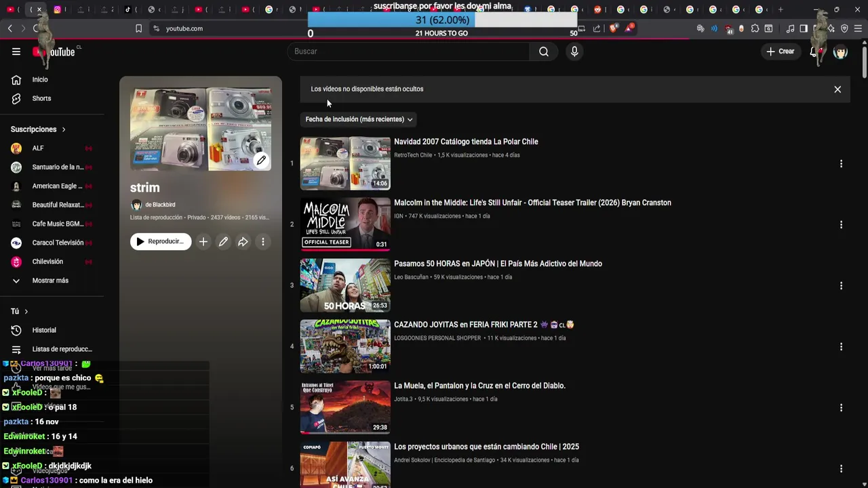Play the Navidad 2007 Catálogo thumbnail
The width and height of the screenshot is (868, 488).
[345, 163]
